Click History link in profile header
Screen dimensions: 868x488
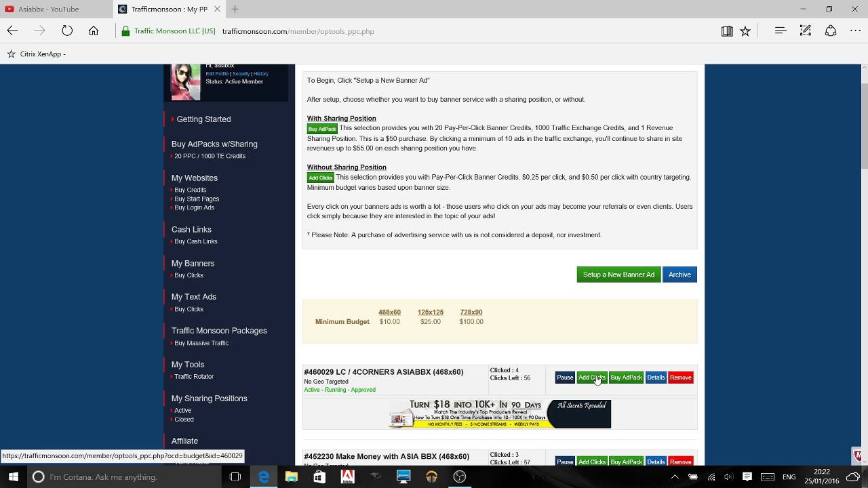click(261, 73)
